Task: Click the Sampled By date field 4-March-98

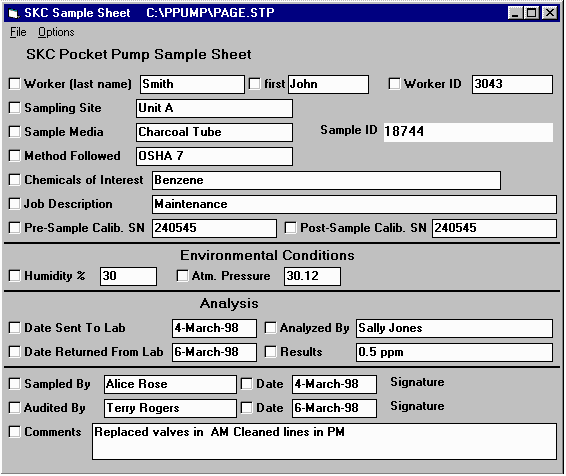Action: point(334,384)
